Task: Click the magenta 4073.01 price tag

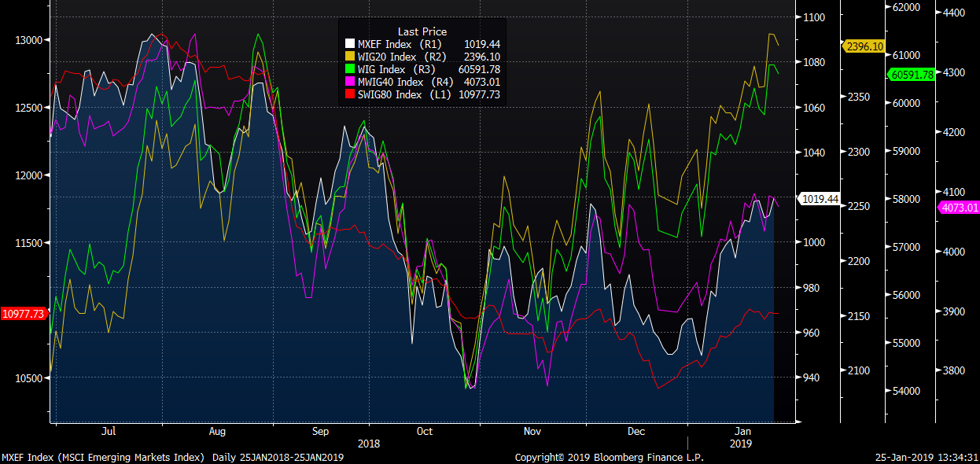Action: tap(959, 208)
